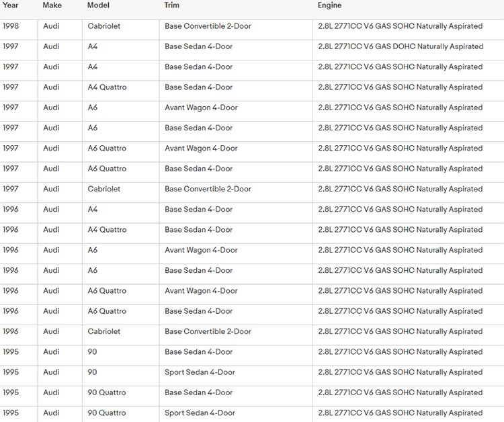Click the Trim column header
Viewport: 504px width, 422px height.
[171, 5]
